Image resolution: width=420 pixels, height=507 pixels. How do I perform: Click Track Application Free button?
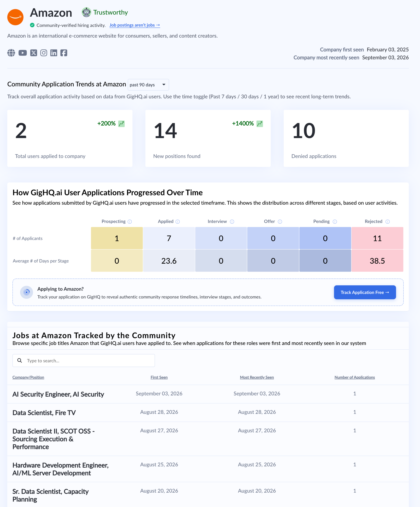tap(365, 292)
